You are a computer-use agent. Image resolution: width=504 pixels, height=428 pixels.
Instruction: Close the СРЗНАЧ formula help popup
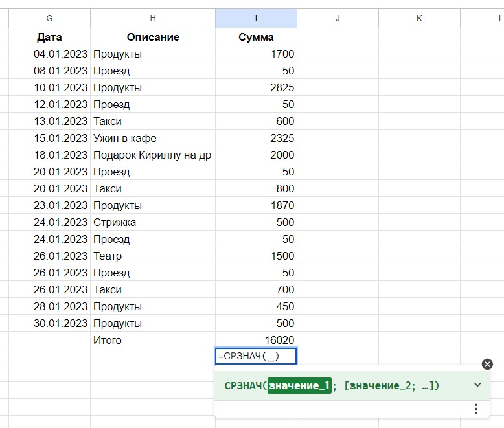487,365
